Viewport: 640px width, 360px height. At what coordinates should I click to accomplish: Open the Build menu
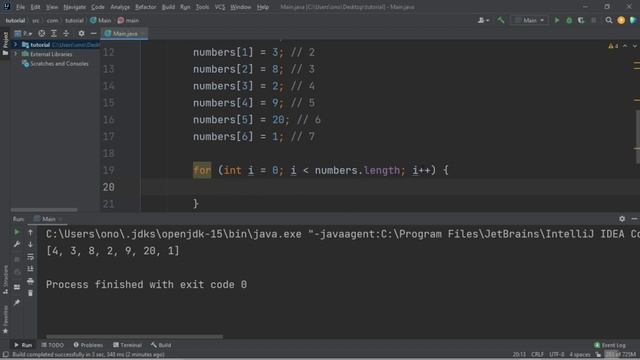coord(168,7)
